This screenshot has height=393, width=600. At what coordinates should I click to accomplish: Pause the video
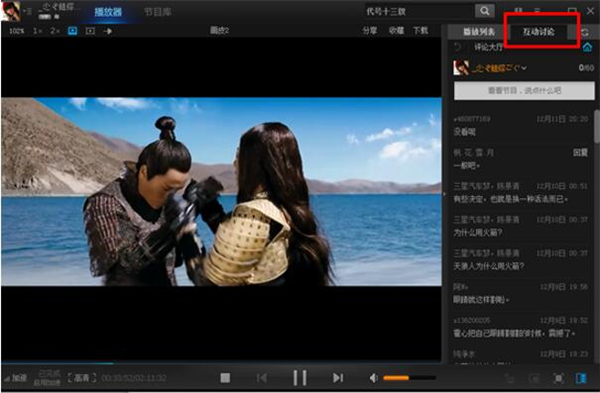pyautogui.click(x=300, y=378)
